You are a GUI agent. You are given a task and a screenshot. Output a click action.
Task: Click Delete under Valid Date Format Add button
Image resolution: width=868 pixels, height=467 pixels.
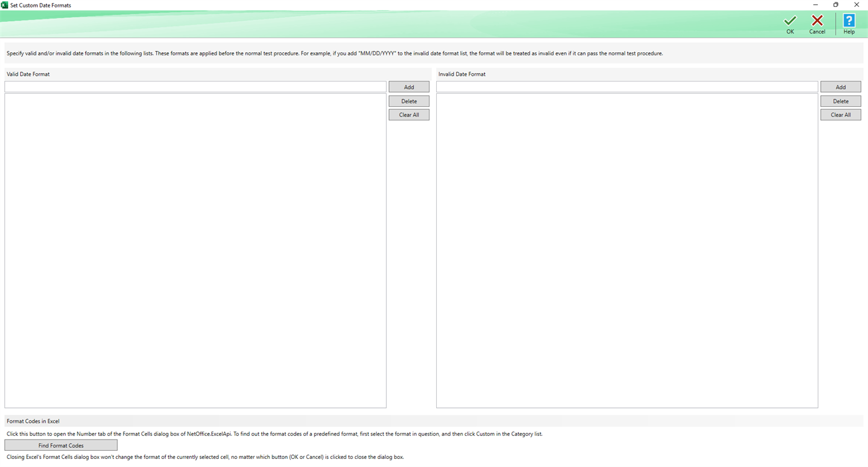tap(408, 101)
